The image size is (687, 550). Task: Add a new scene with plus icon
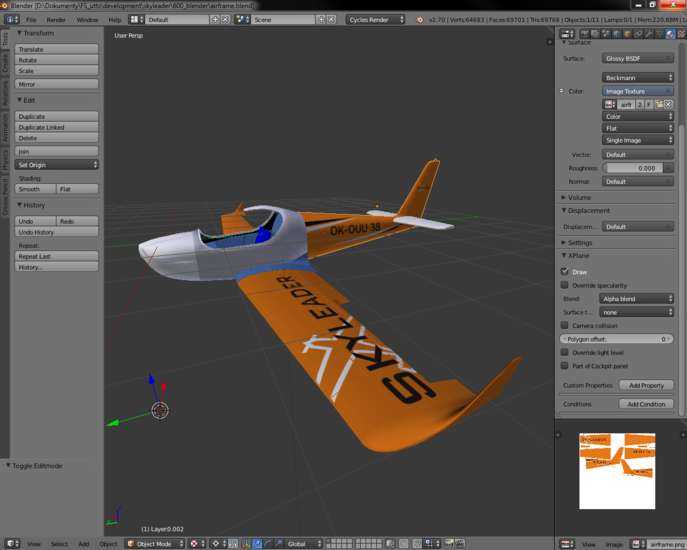[x=321, y=20]
